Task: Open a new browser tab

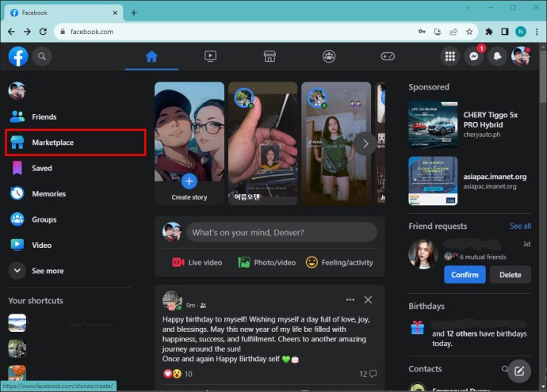Action: point(134,13)
